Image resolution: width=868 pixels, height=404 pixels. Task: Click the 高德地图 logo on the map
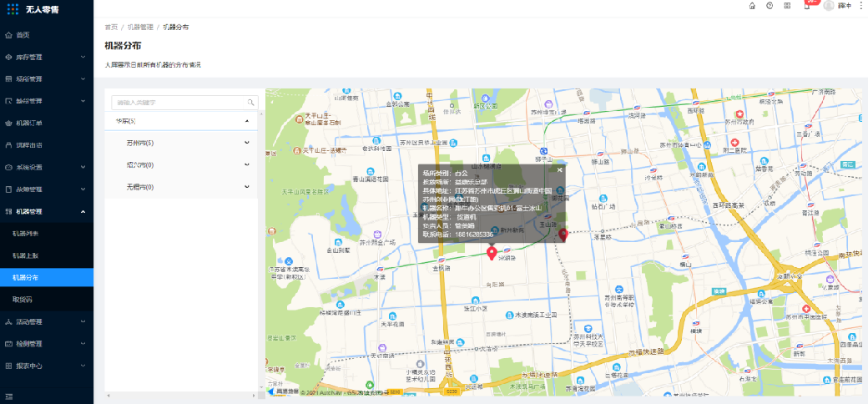pos(282,391)
